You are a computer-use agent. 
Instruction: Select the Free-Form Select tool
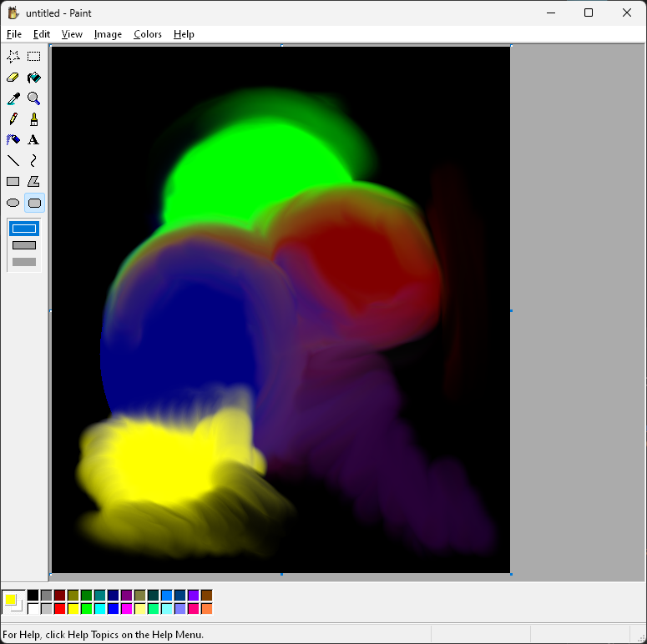coord(13,57)
